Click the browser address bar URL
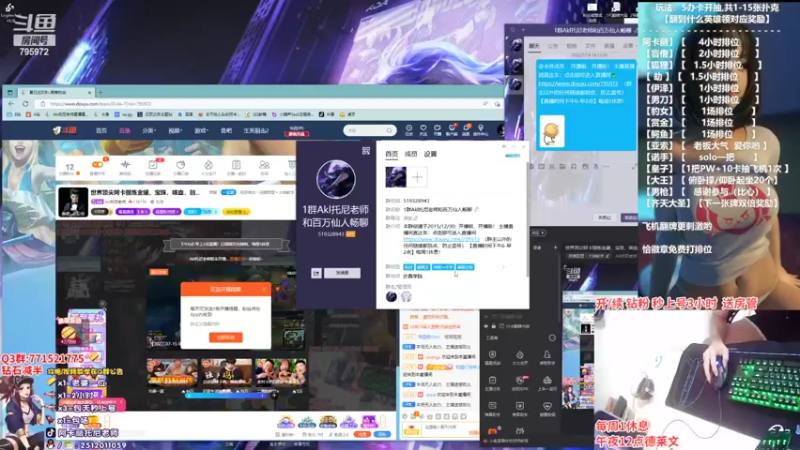This screenshot has height=450, width=800. point(101,104)
